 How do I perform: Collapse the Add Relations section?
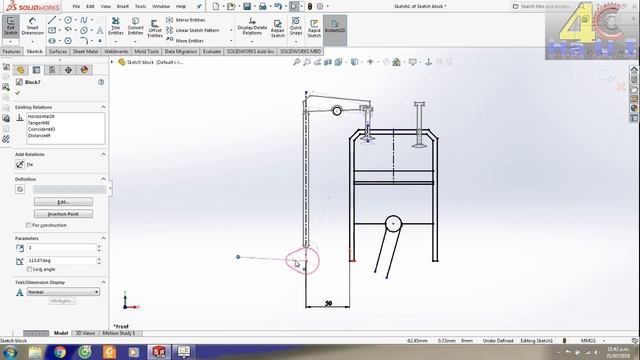103,154
